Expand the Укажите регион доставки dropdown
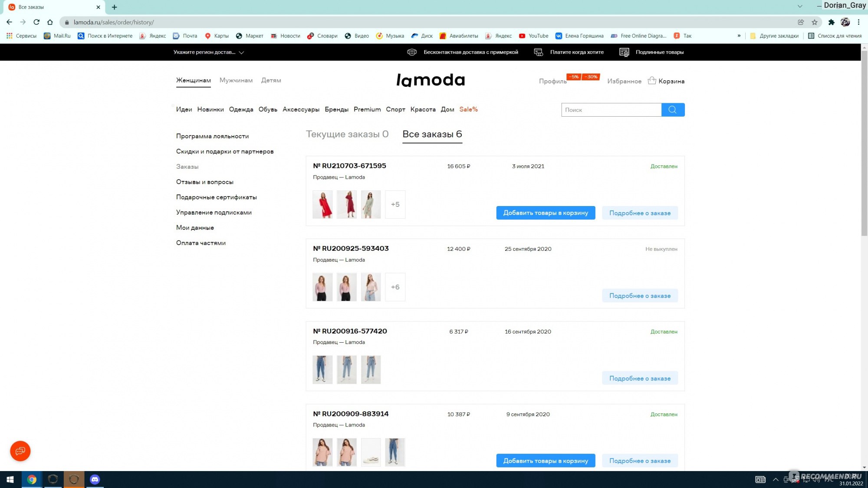The image size is (868, 488). [x=209, y=52]
